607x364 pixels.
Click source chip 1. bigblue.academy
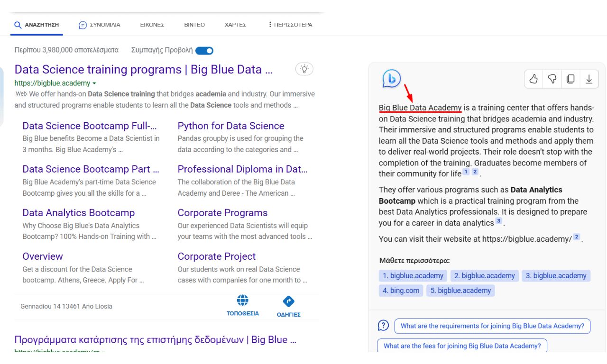click(413, 276)
